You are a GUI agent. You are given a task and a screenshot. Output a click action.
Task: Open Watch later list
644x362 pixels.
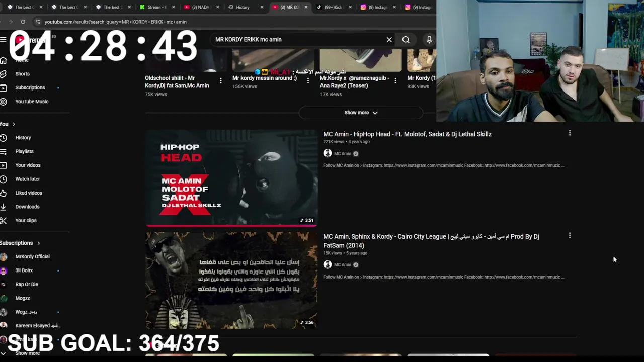(27, 179)
